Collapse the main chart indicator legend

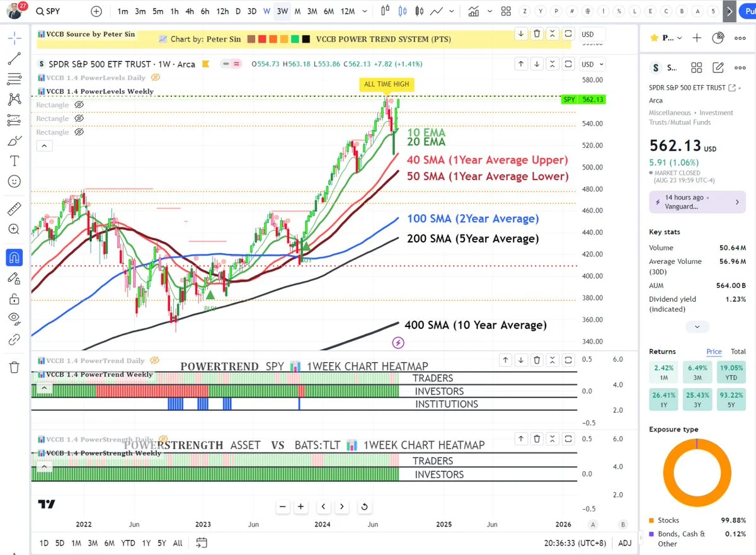(44, 146)
